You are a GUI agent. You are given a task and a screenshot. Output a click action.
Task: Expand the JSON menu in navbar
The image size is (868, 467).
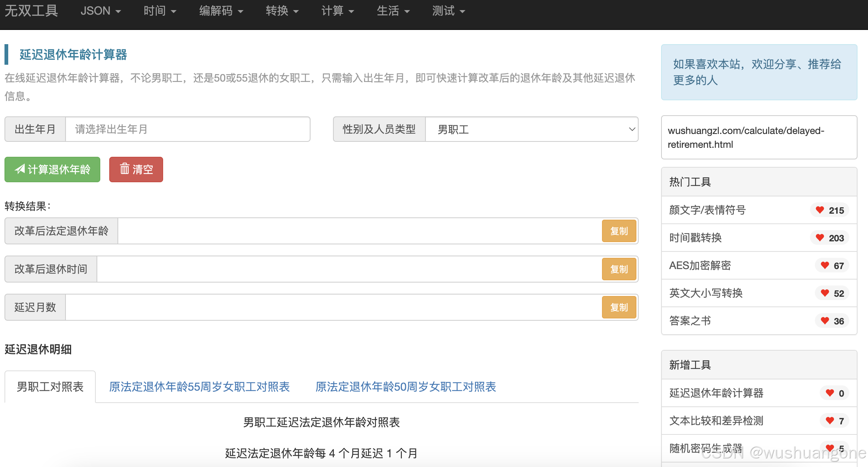[x=100, y=11]
